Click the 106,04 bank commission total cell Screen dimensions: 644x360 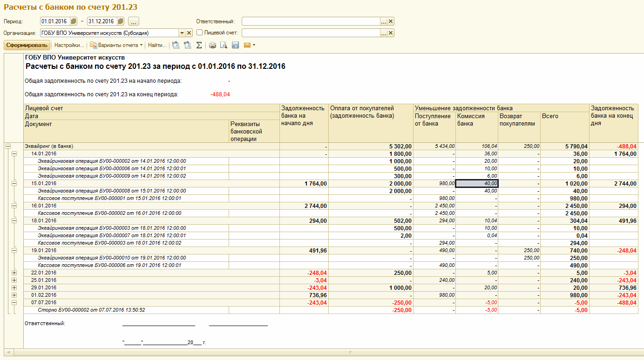477,146
